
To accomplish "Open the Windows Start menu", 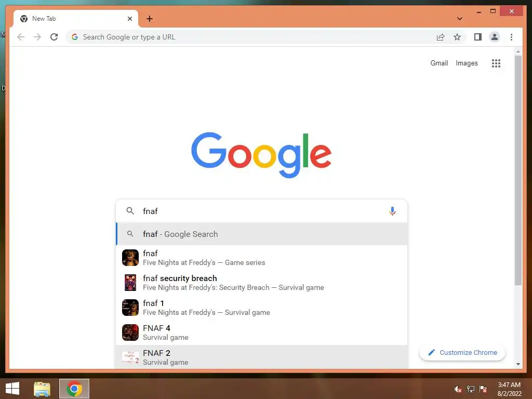I will coord(12,389).
